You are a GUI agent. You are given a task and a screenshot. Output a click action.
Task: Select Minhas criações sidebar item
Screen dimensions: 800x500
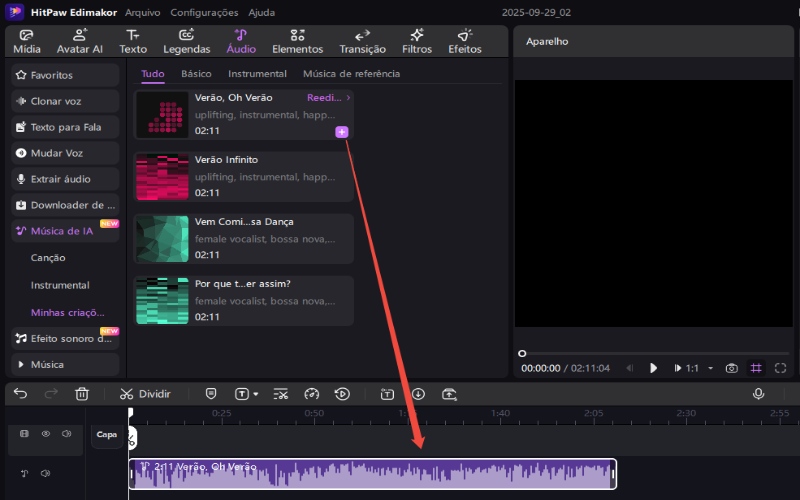point(67,312)
